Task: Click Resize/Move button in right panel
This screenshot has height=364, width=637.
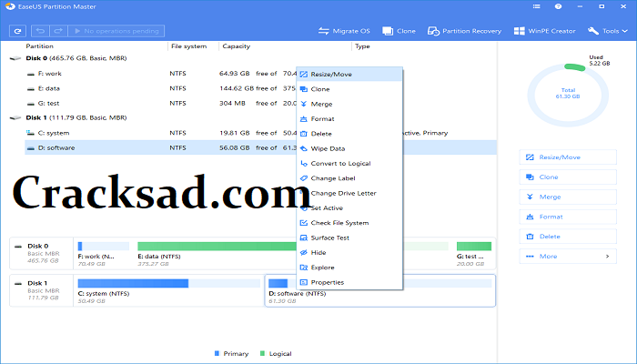Action: 568,157
